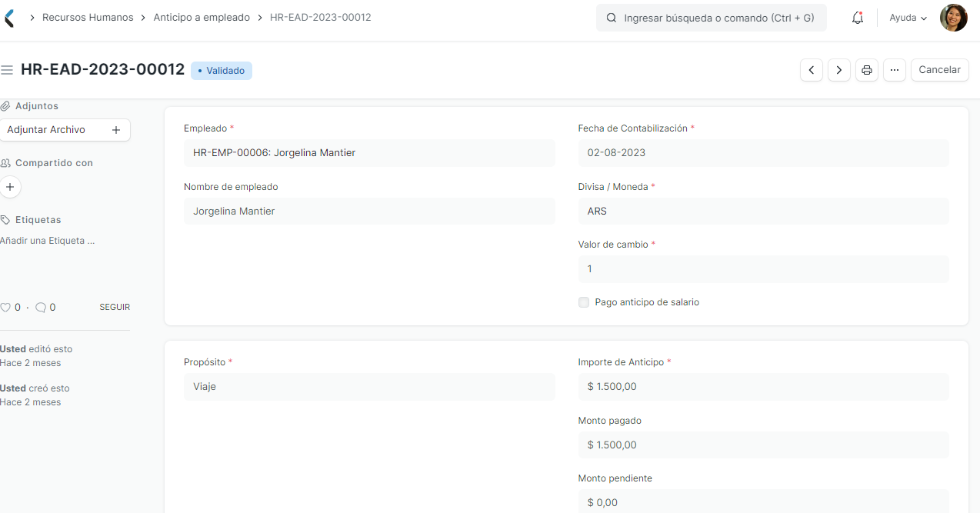Click the Monto pendiente field $ 0,00

[763, 501]
